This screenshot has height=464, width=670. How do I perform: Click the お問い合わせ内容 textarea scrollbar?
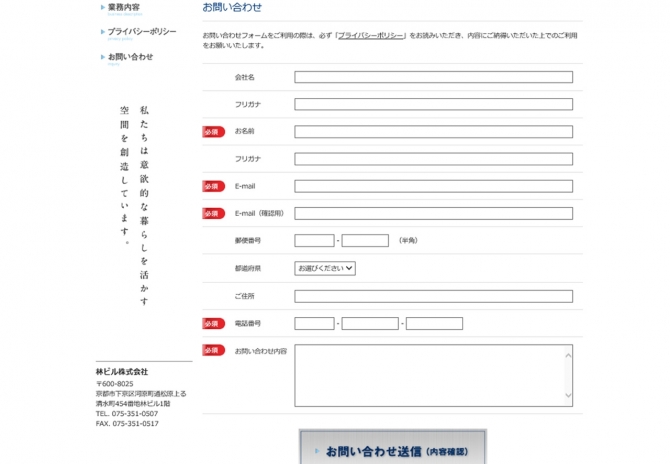(x=568, y=376)
